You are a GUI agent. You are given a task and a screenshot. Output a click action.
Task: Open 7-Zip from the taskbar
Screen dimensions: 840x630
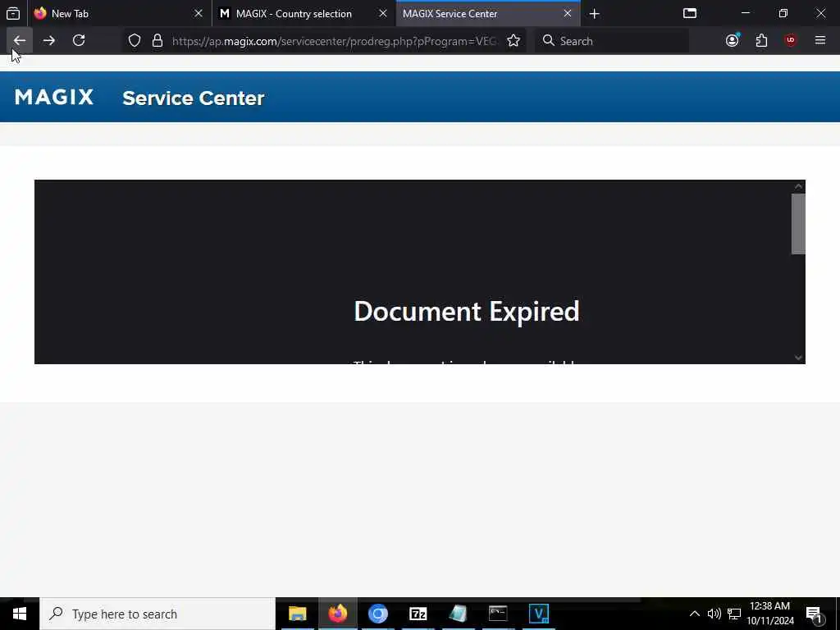click(x=418, y=614)
